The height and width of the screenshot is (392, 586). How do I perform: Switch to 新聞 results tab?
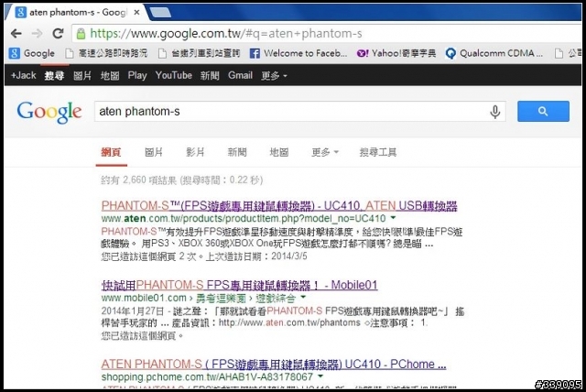click(x=237, y=152)
